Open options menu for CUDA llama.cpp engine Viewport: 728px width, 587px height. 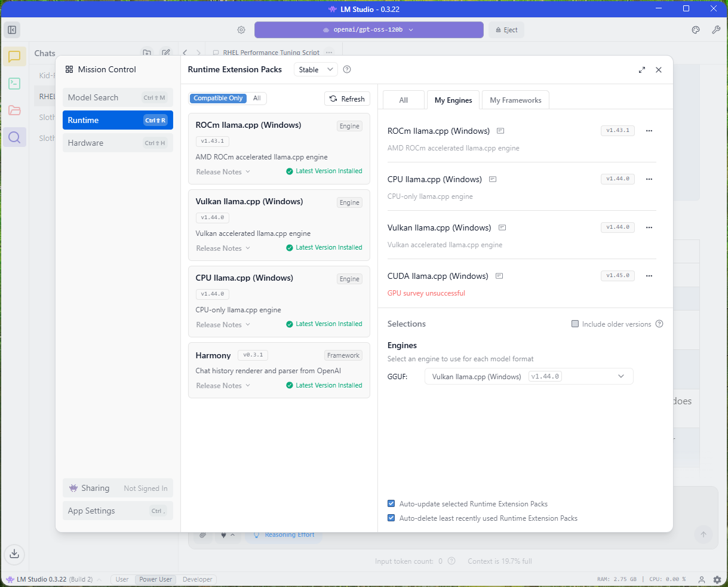(x=649, y=276)
